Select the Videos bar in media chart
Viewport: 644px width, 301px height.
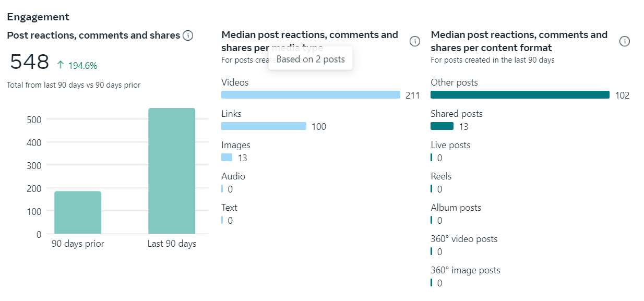(311, 95)
